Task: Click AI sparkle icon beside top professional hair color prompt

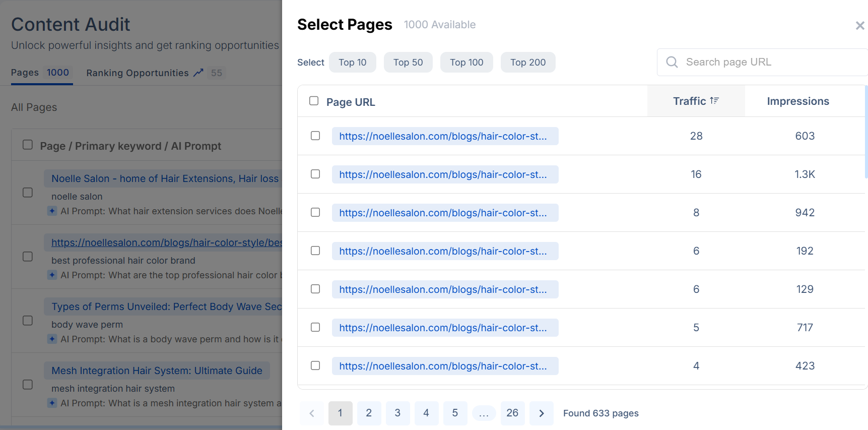Action: (52, 275)
